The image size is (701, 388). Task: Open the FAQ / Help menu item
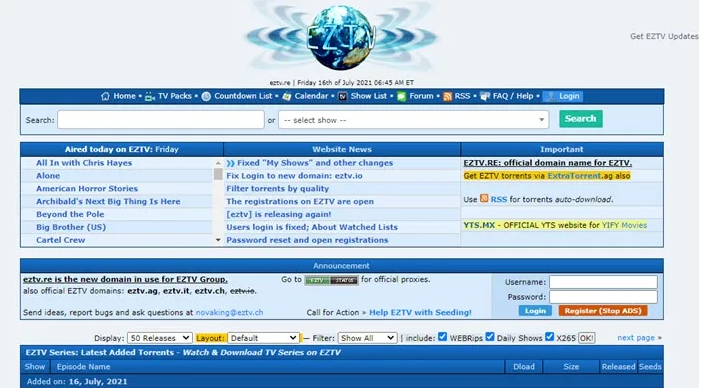pyautogui.click(x=513, y=96)
